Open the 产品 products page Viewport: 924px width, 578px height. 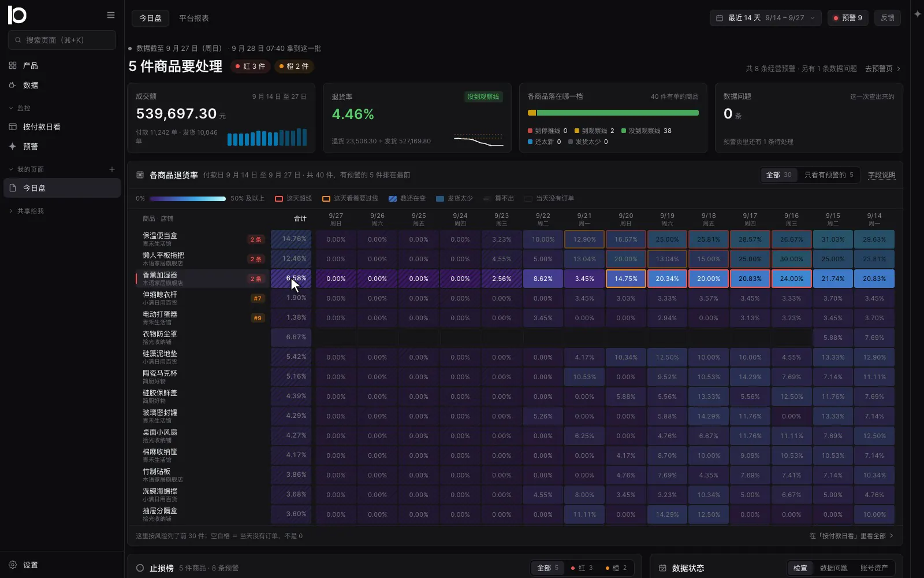pos(62,65)
